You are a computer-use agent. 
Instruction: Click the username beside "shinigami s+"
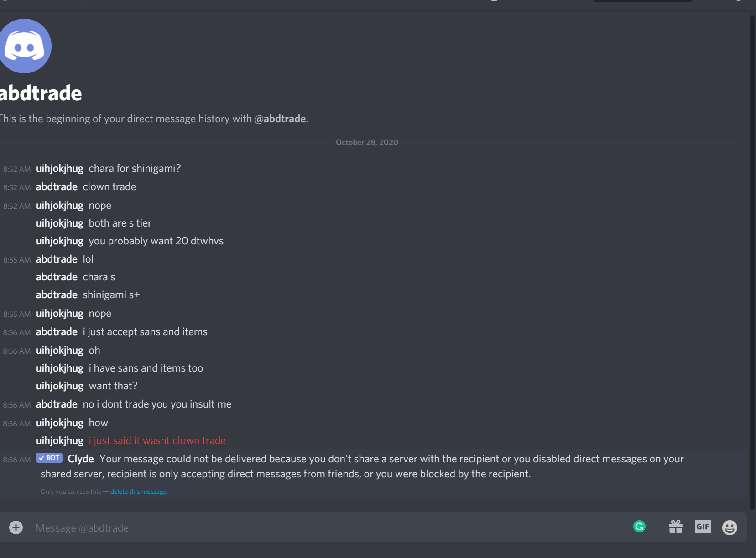click(57, 295)
